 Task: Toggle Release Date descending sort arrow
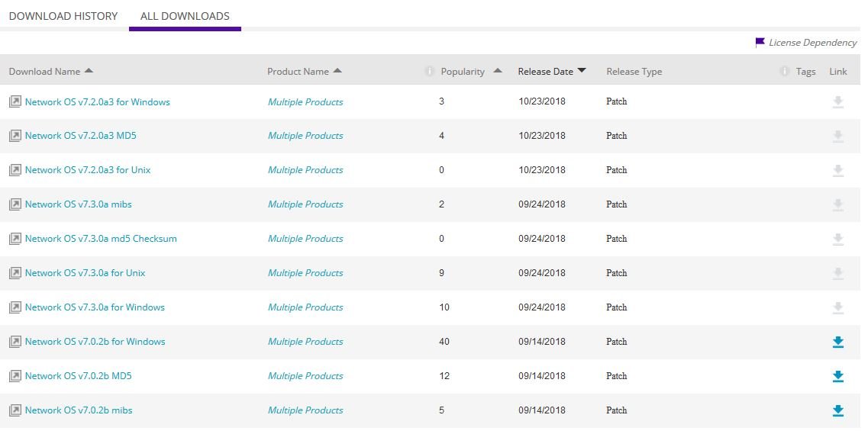point(582,71)
